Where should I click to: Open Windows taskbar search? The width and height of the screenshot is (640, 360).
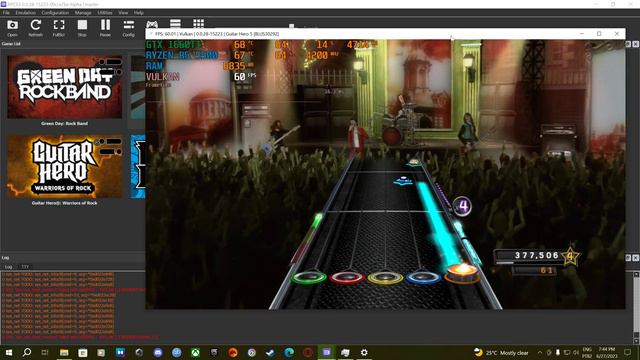(27, 352)
